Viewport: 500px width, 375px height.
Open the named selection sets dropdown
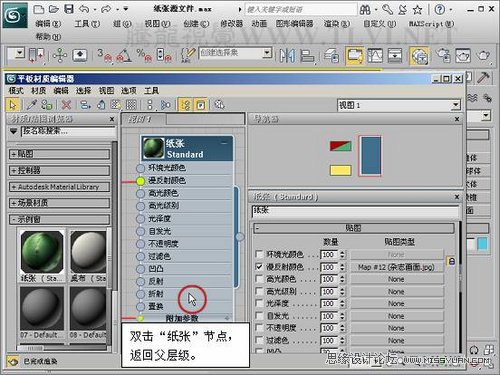pos(266,53)
